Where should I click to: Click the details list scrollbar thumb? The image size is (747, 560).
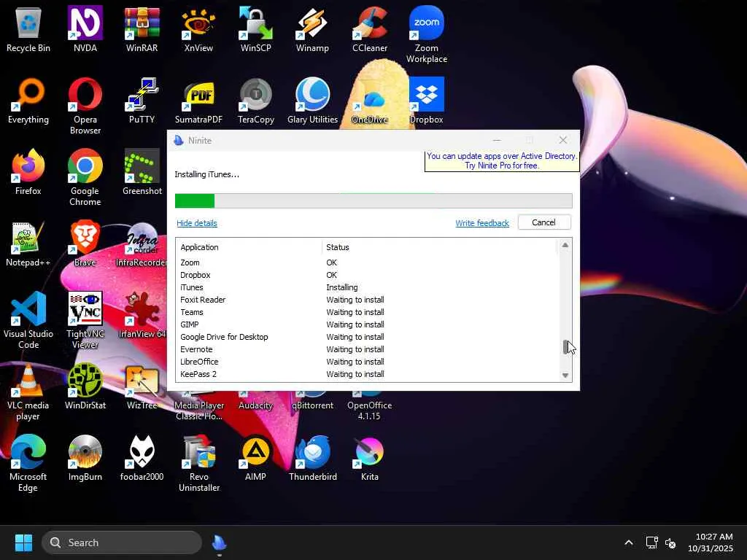point(565,346)
